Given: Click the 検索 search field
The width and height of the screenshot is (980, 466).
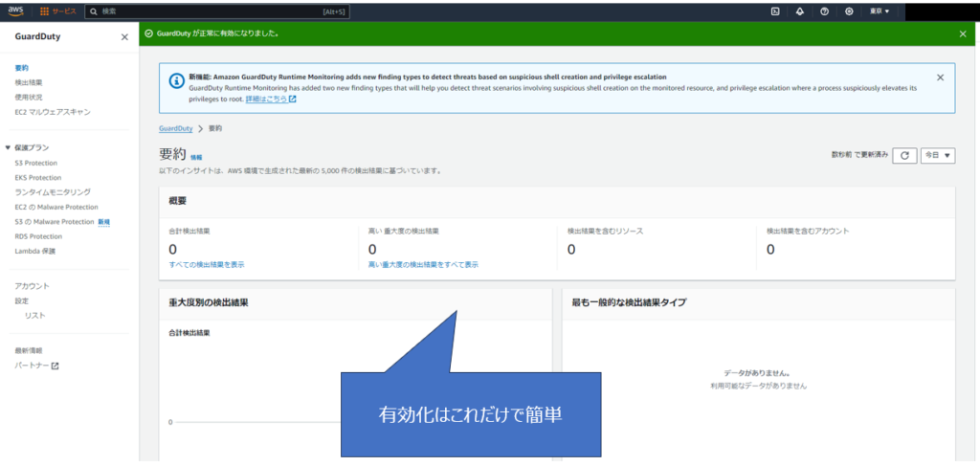Looking at the screenshot, I should pyautogui.click(x=217, y=11).
